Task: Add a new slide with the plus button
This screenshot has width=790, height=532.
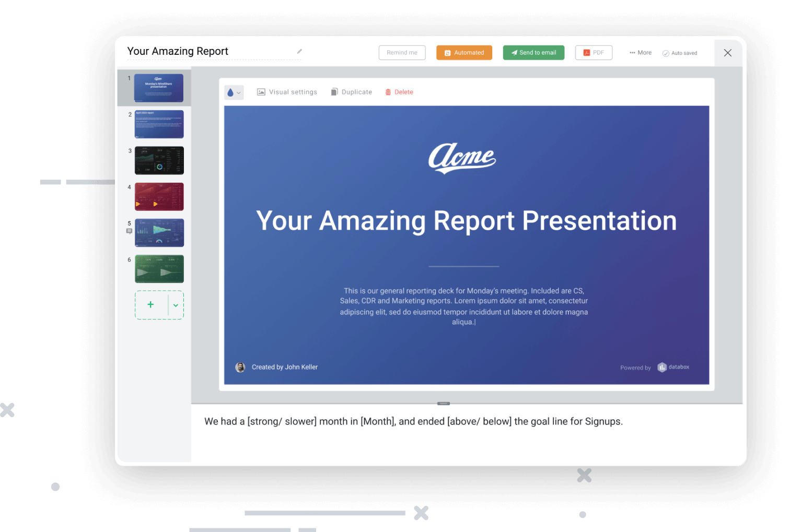Action: [x=150, y=305]
